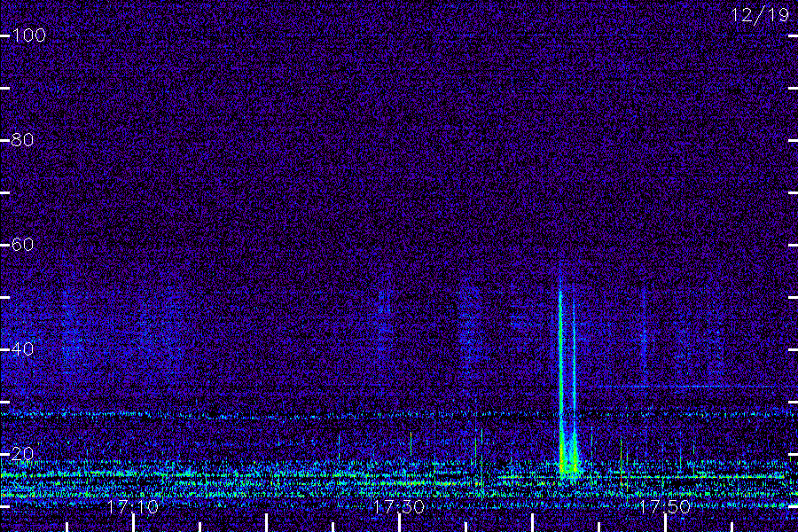Click the 12/19 date label
This screenshot has height=532, width=798.
(760, 15)
